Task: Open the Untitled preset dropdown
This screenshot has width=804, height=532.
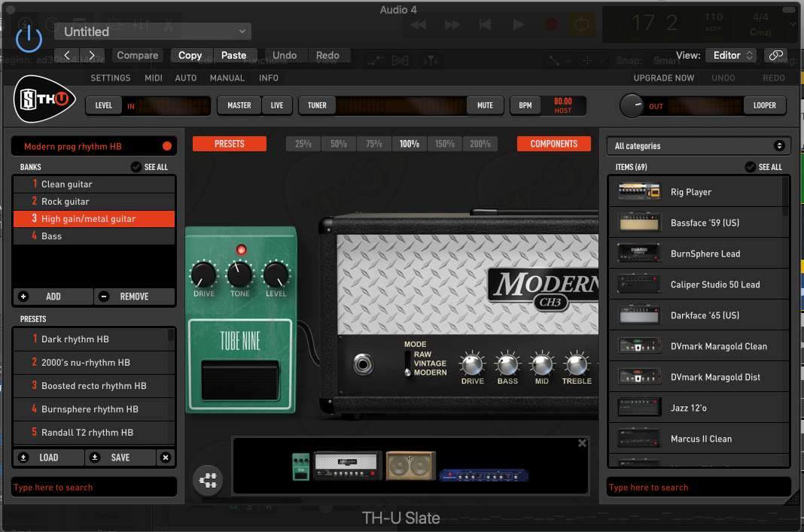Action: pos(153,32)
